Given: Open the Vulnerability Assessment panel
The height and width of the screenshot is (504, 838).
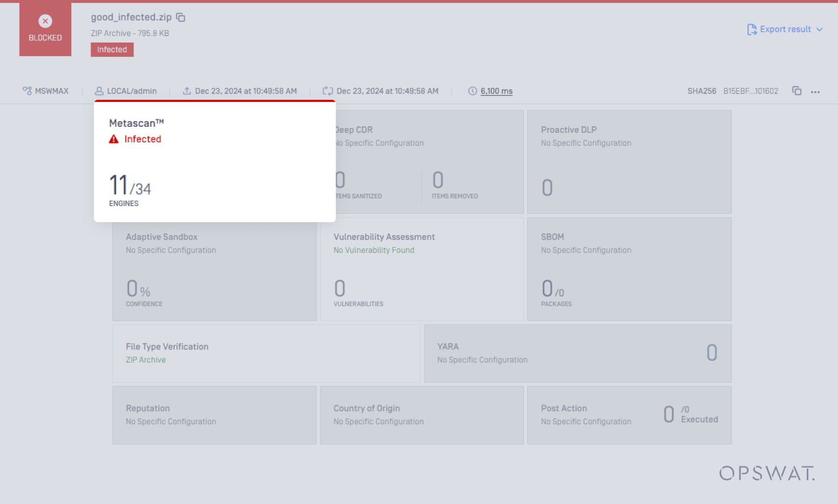Looking at the screenshot, I should pyautogui.click(x=421, y=269).
